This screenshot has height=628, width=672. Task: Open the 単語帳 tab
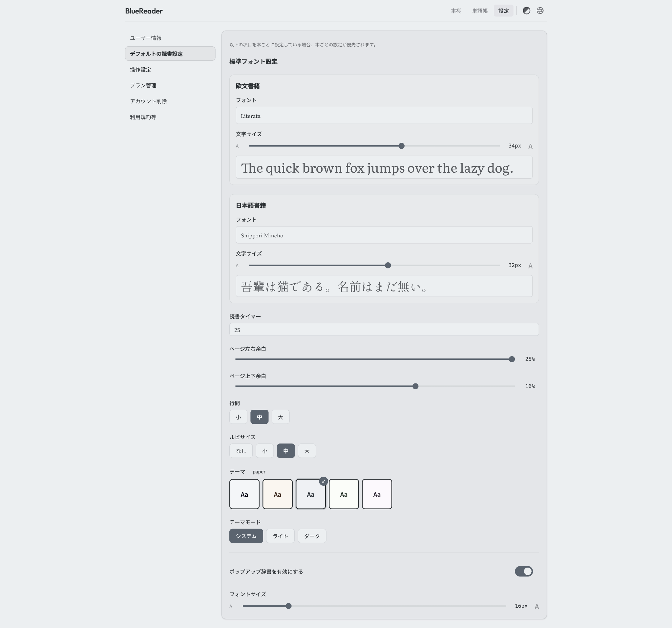tap(480, 11)
